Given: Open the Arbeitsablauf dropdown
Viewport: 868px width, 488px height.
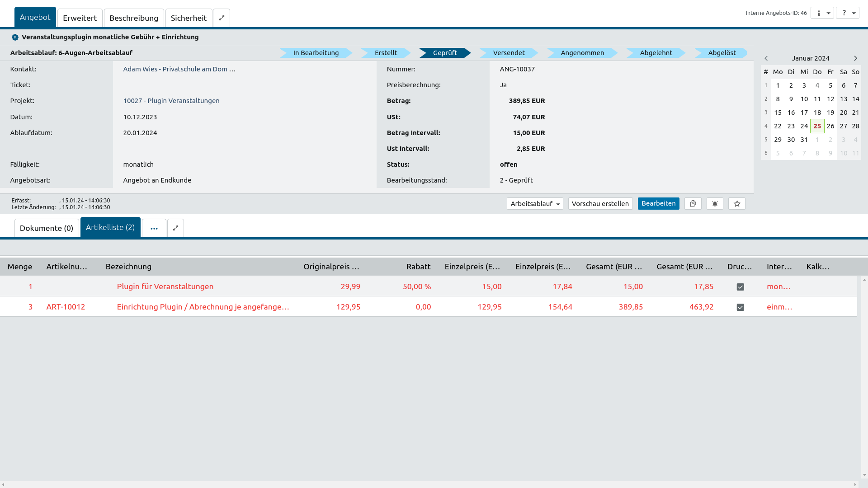Looking at the screenshot, I should (535, 204).
